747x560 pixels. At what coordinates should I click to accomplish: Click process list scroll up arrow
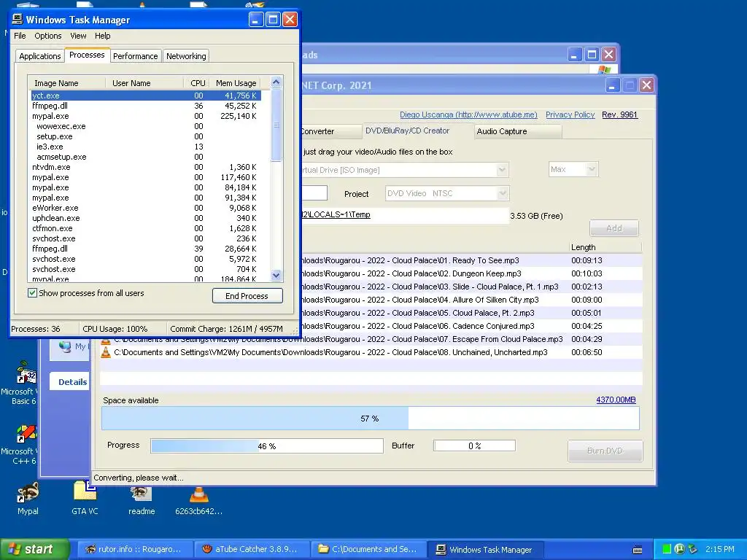(276, 82)
